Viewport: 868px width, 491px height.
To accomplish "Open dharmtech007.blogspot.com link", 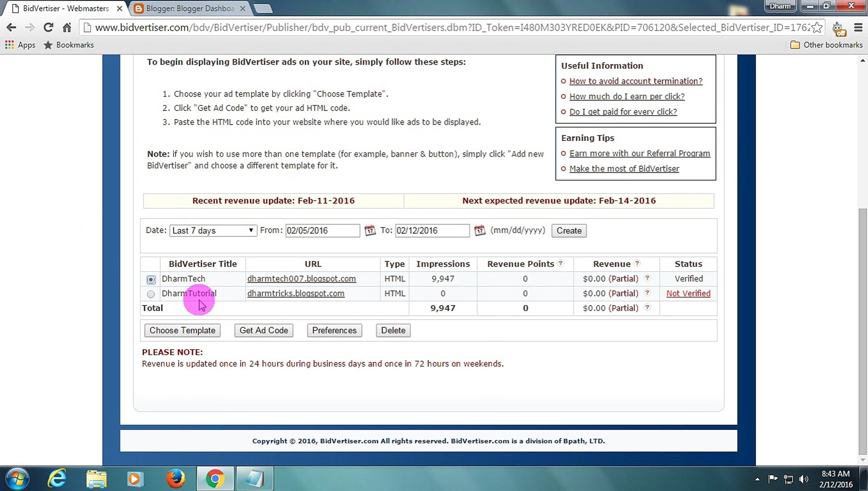I will tap(302, 279).
